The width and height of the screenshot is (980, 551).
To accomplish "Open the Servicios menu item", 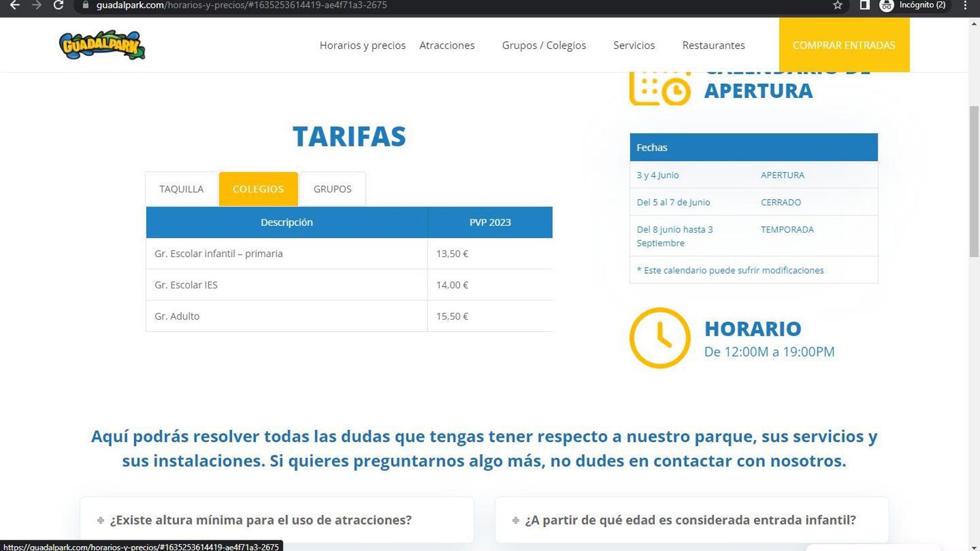I will coord(634,45).
